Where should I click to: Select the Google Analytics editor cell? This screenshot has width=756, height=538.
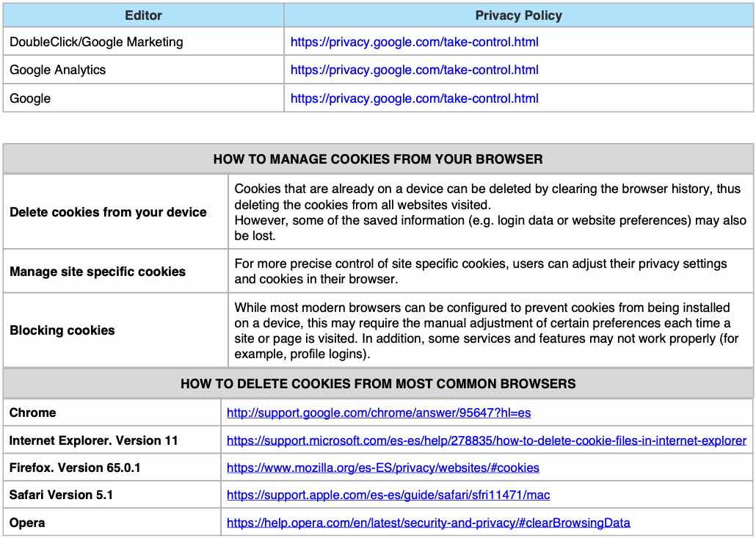pyautogui.click(x=57, y=70)
